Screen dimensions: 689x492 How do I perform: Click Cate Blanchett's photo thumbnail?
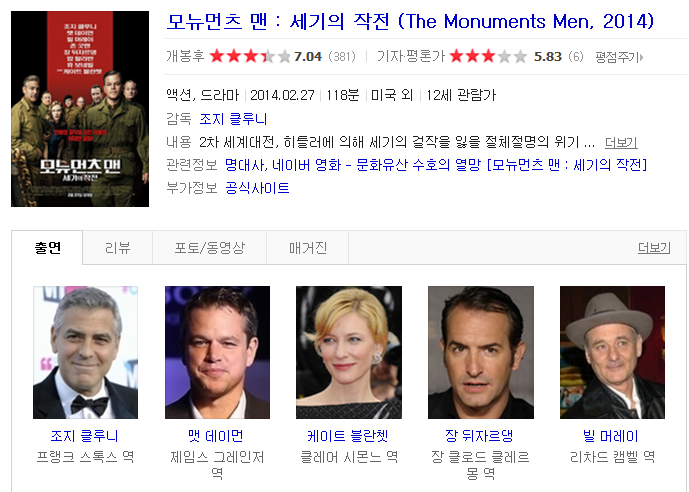[x=349, y=352]
